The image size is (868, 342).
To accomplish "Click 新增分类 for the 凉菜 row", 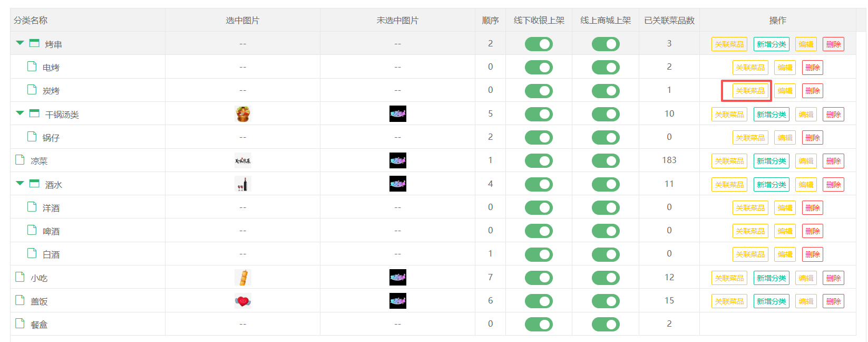I will tap(771, 161).
